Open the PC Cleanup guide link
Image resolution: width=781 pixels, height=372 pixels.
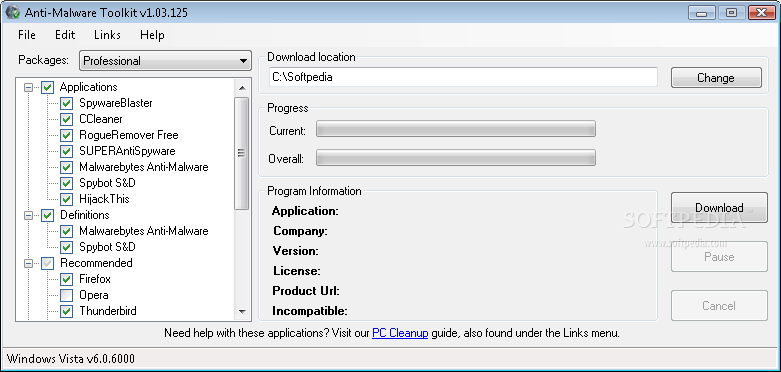coord(400,333)
